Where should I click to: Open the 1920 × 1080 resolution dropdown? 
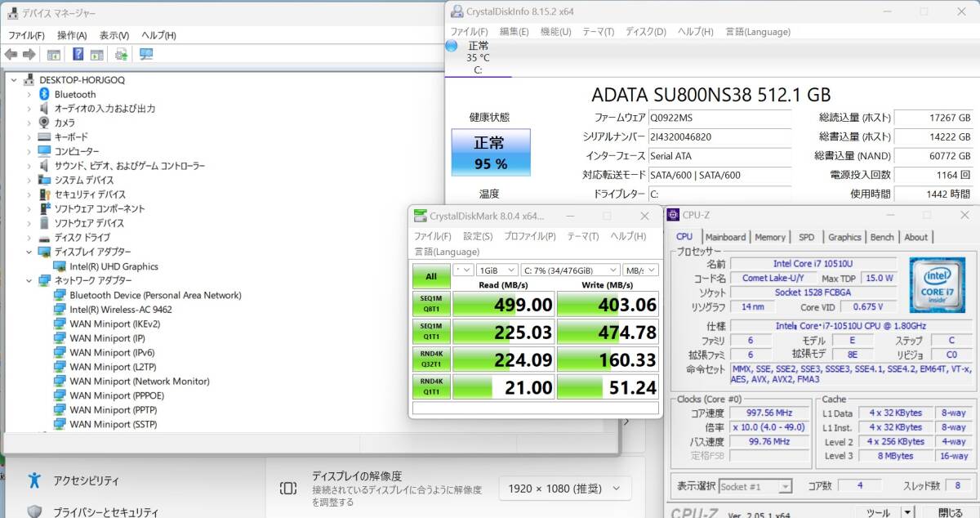click(565, 489)
